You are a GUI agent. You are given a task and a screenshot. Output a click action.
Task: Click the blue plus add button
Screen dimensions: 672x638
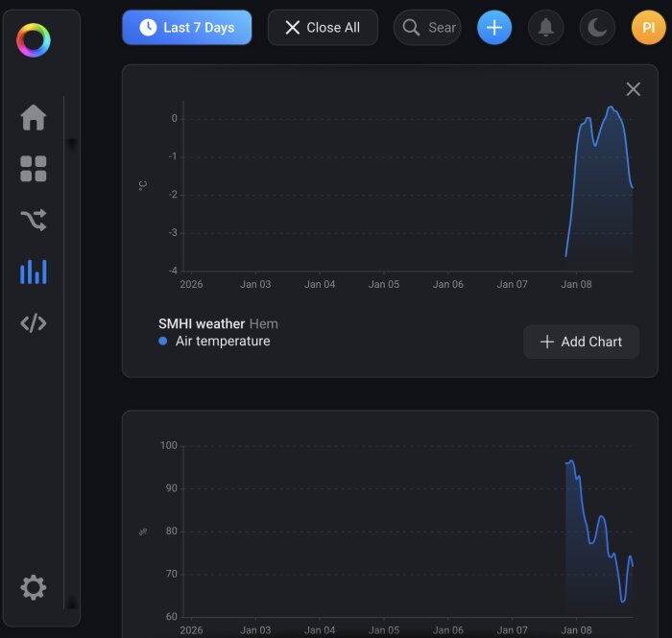point(494,28)
